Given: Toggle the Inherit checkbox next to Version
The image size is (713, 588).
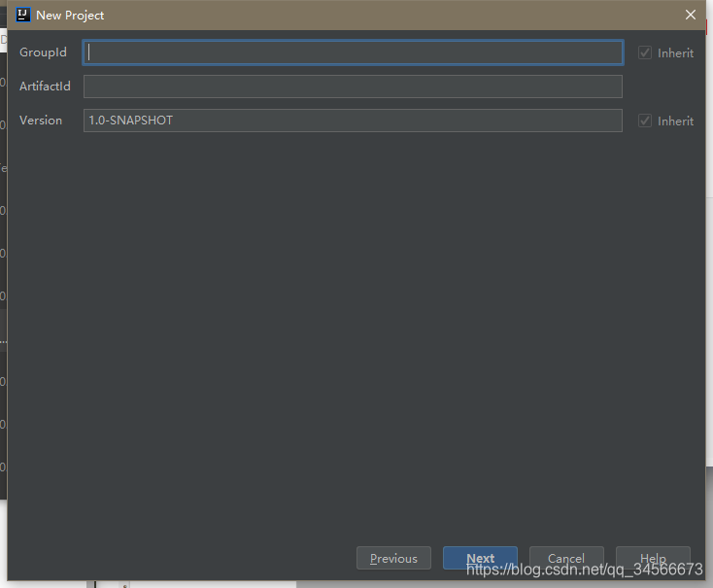Looking at the screenshot, I should (x=645, y=121).
